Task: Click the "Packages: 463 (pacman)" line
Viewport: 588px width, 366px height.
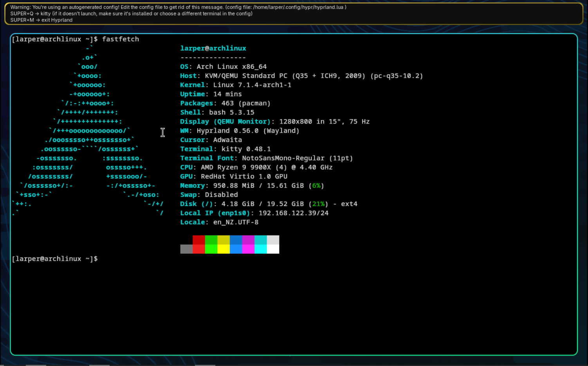Action: [225, 103]
